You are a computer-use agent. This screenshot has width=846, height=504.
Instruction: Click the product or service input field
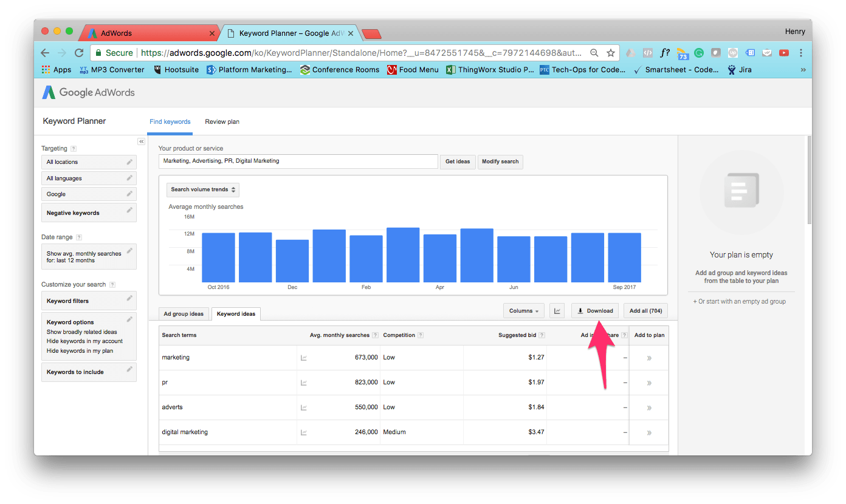pos(298,162)
